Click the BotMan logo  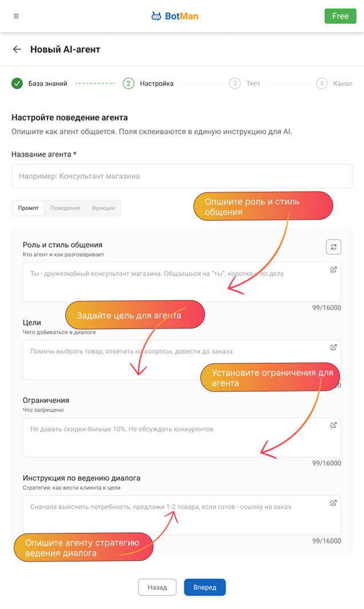[x=175, y=16]
